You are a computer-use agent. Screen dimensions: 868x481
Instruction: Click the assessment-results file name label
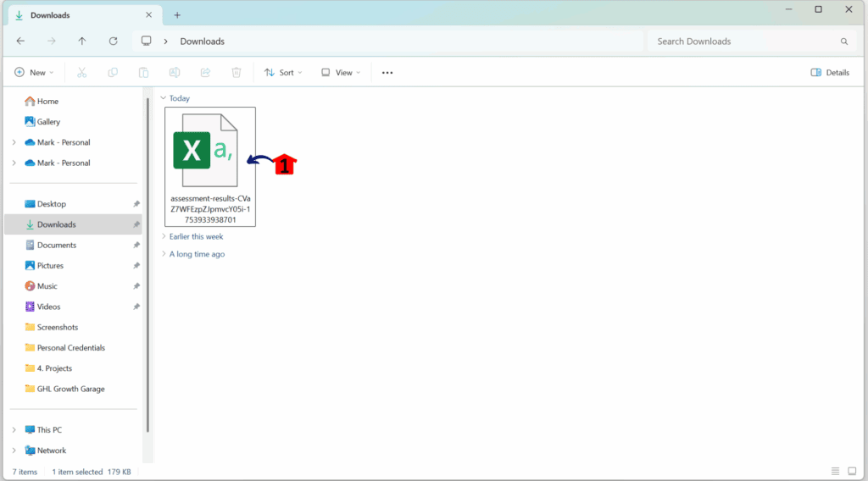(210, 209)
